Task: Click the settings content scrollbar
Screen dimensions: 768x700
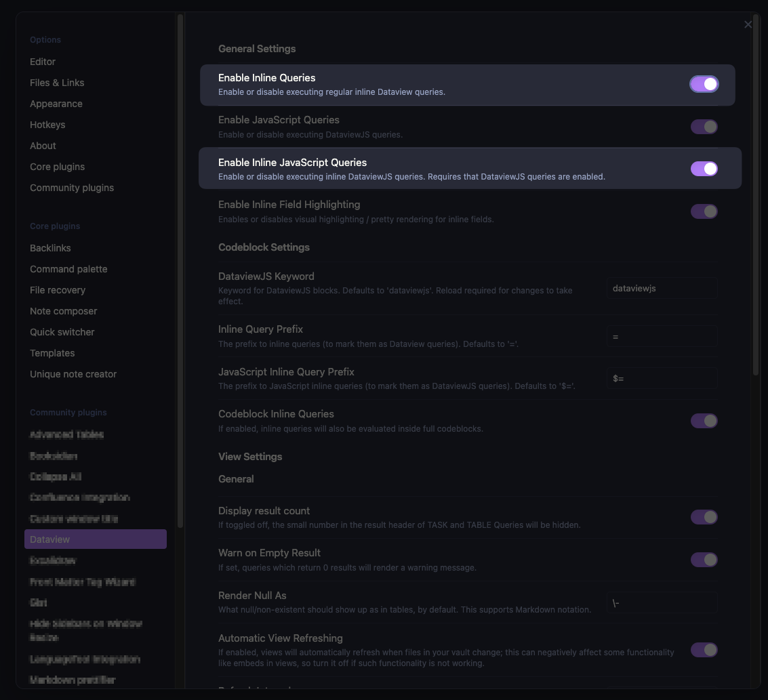Action: point(756,203)
